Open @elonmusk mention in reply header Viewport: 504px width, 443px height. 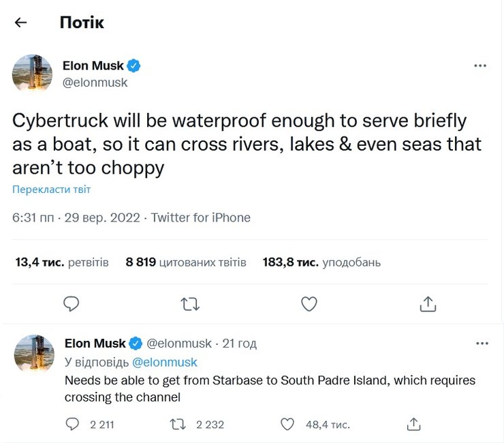pyautogui.click(x=164, y=362)
